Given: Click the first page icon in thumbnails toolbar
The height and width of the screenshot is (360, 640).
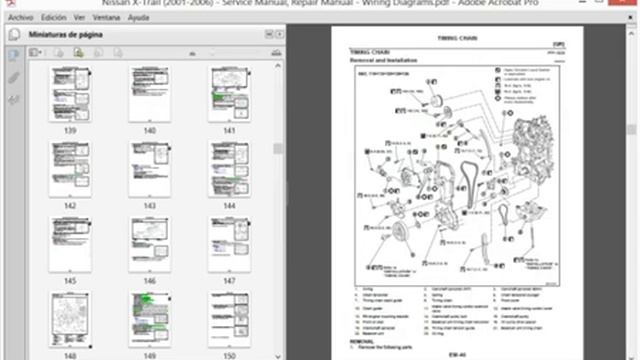Looking at the screenshot, I should tap(59, 53).
